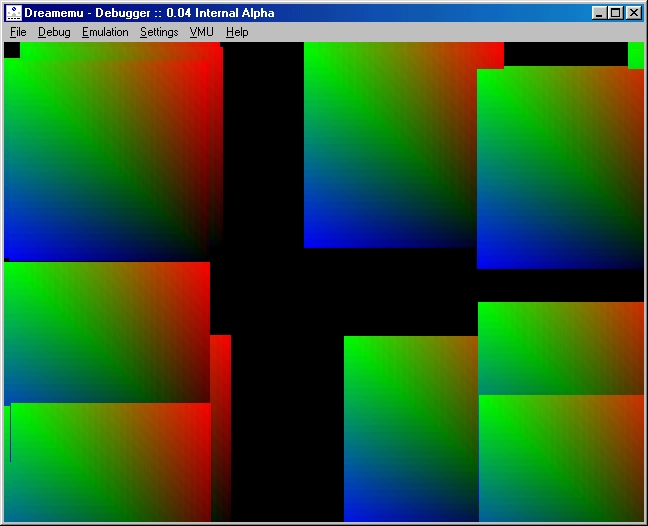This screenshot has width=648, height=526.
Task: Open the Emulation menu
Action: point(105,32)
